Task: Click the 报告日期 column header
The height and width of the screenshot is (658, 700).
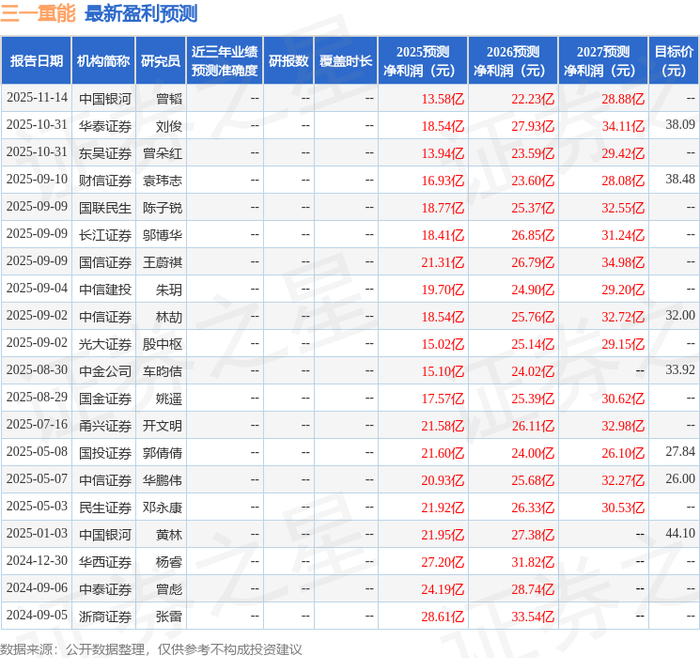Action: [36, 61]
